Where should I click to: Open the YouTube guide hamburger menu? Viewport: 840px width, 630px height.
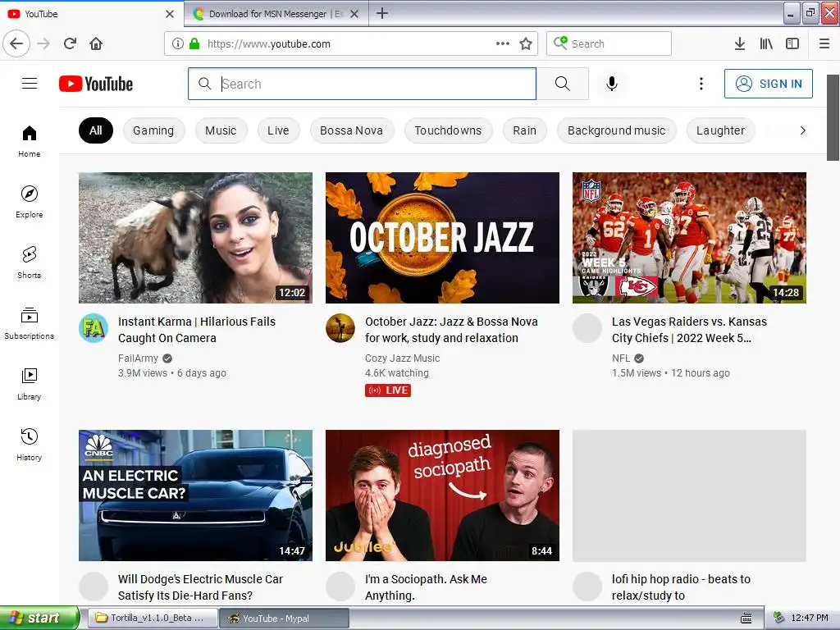tap(30, 84)
